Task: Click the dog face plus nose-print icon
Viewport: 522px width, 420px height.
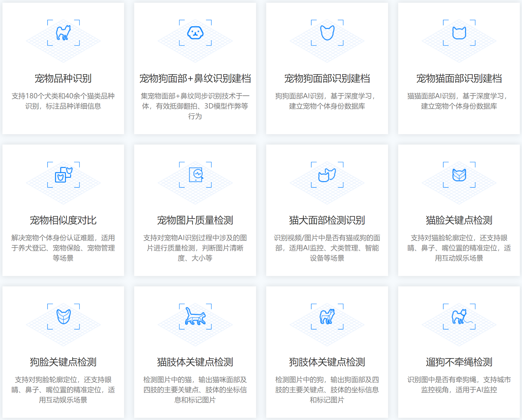Action: pyautogui.click(x=195, y=33)
